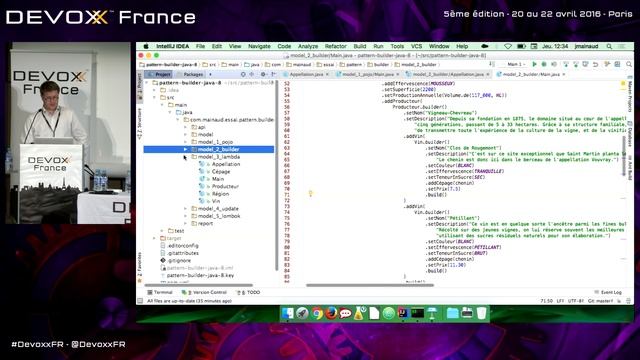
Task: Click the green Run button in toolbar
Action: point(534,64)
